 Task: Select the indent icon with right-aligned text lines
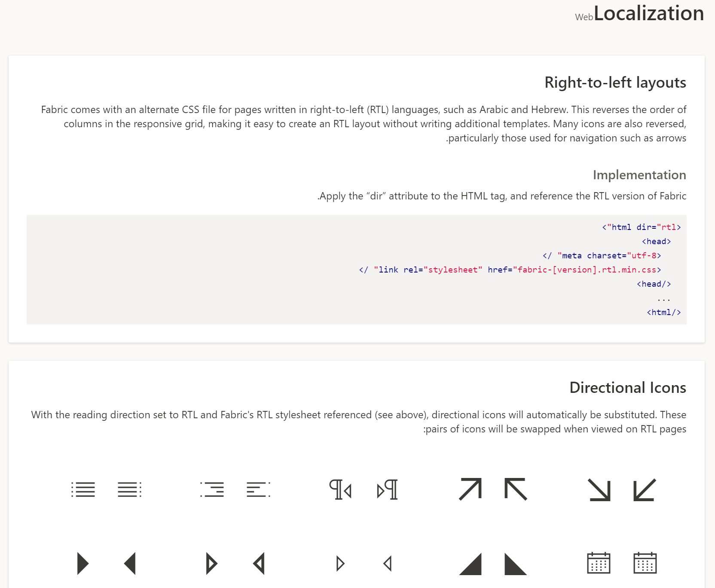(212, 490)
